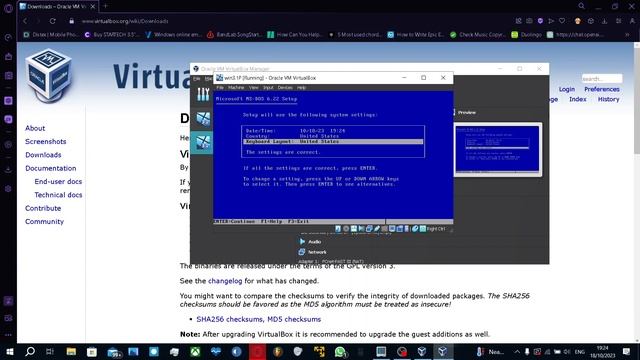
Task: Click the browser reload button
Action: (x=53, y=21)
